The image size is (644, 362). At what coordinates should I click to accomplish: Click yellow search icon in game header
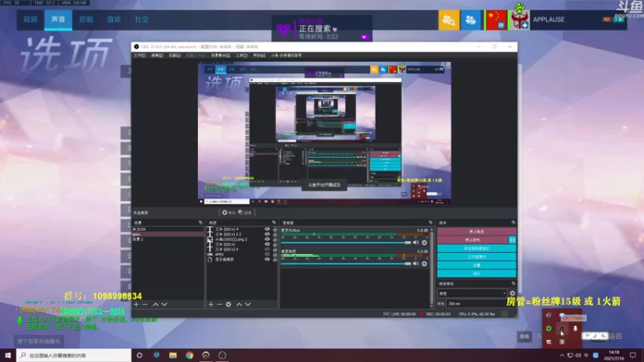(x=449, y=19)
